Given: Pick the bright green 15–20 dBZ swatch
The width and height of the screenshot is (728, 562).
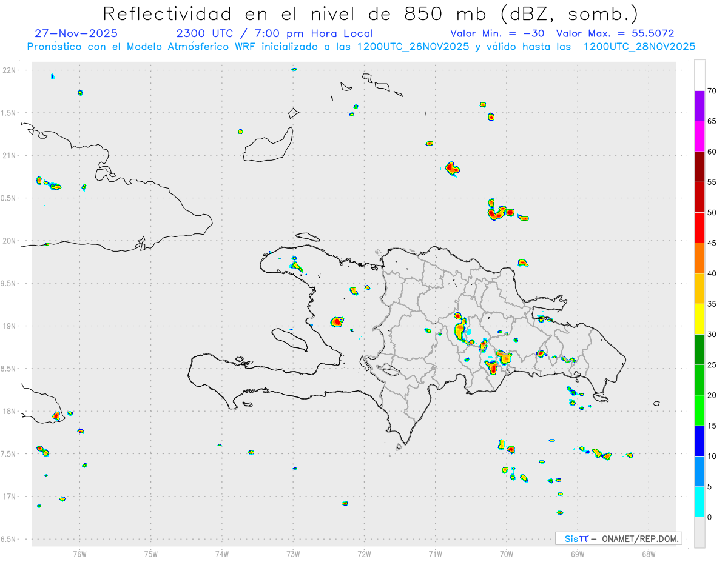Looking at the screenshot, I should pos(699,410).
